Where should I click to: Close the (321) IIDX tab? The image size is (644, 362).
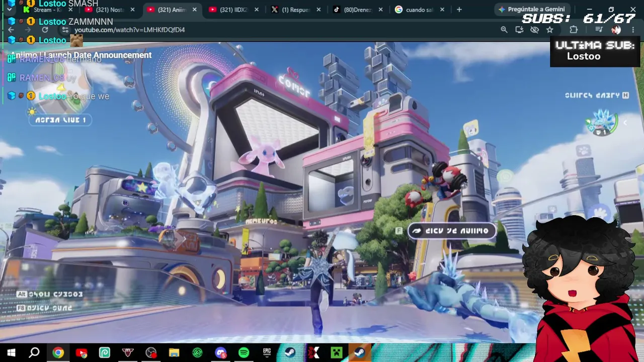257,10
